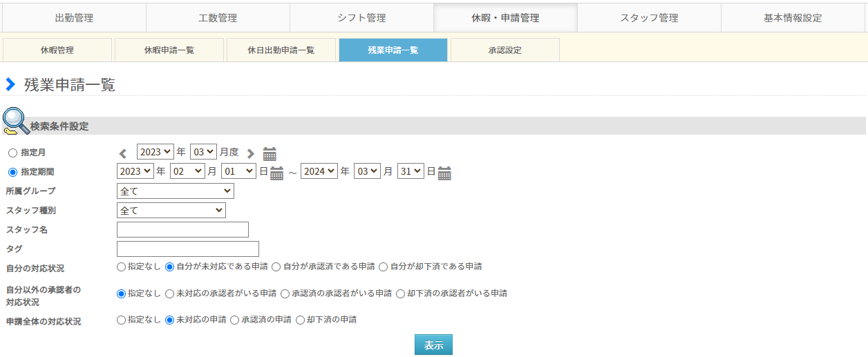Switch to 休暇申請一覧 sub-tab
This screenshot has height=357, width=868.
pos(169,50)
